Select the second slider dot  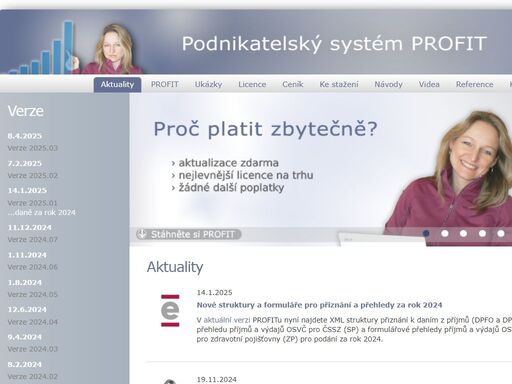445,234
